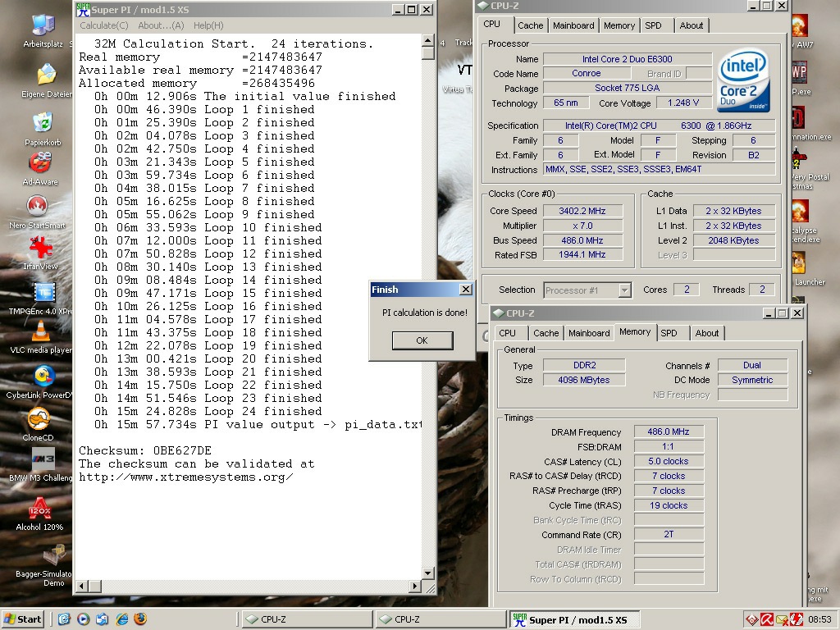Open the Cache tab in top CPU-Z window
This screenshot has height=630, width=840.
pos(531,25)
